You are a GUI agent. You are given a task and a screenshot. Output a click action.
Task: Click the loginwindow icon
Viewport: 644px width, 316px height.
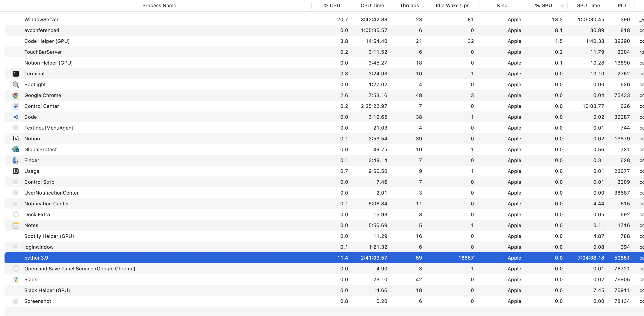click(x=16, y=247)
